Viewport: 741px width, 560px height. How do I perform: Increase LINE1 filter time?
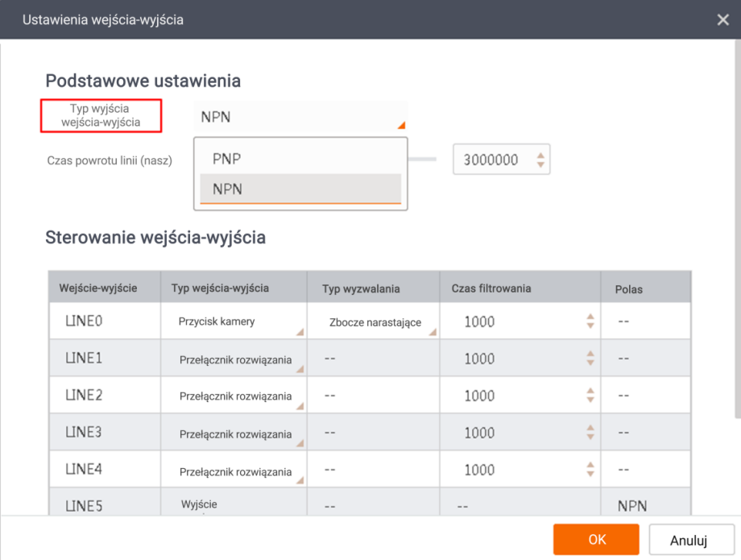[x=590, y=354]
